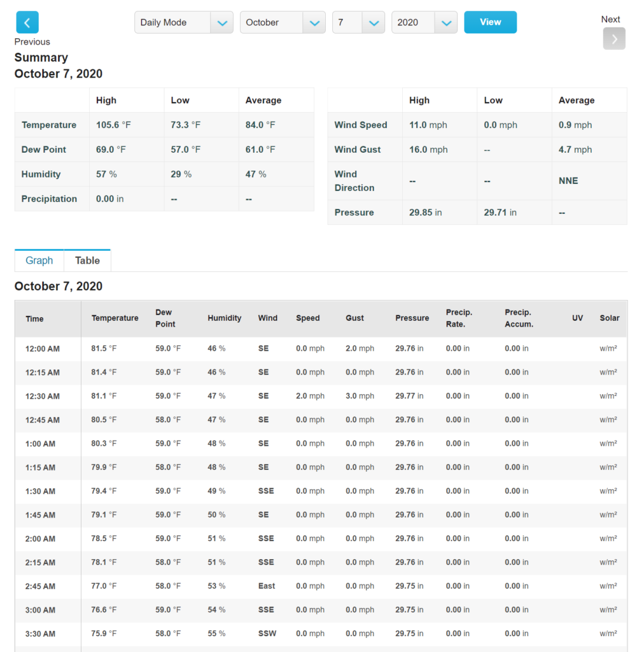Screen dimensions: 644x652
Task: Click the Time column header
Action: click(35, 319)
